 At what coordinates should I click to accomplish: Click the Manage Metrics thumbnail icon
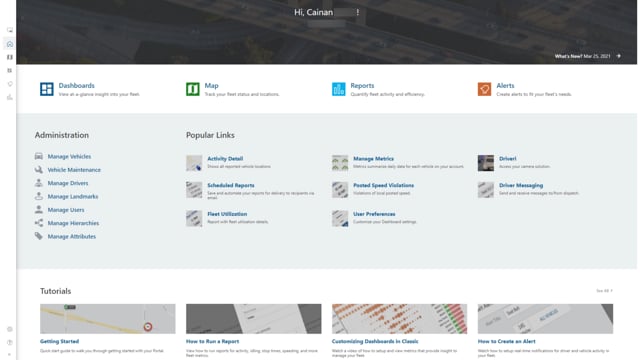coord(340,163)
